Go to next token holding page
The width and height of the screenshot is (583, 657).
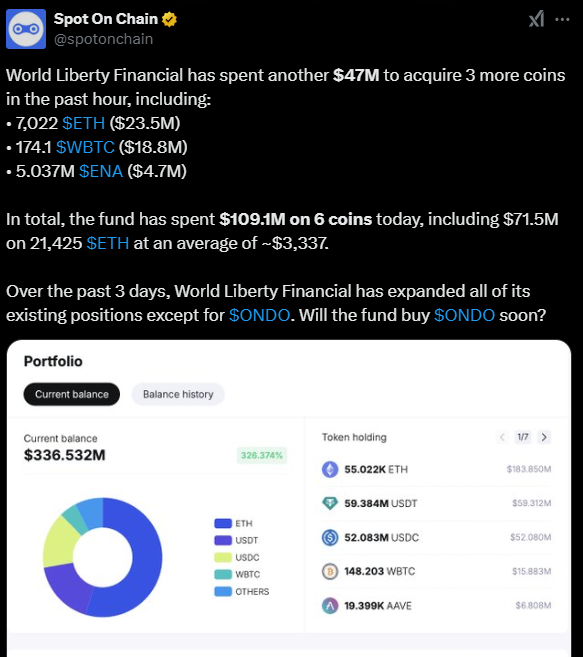click(x=544, y=437)
